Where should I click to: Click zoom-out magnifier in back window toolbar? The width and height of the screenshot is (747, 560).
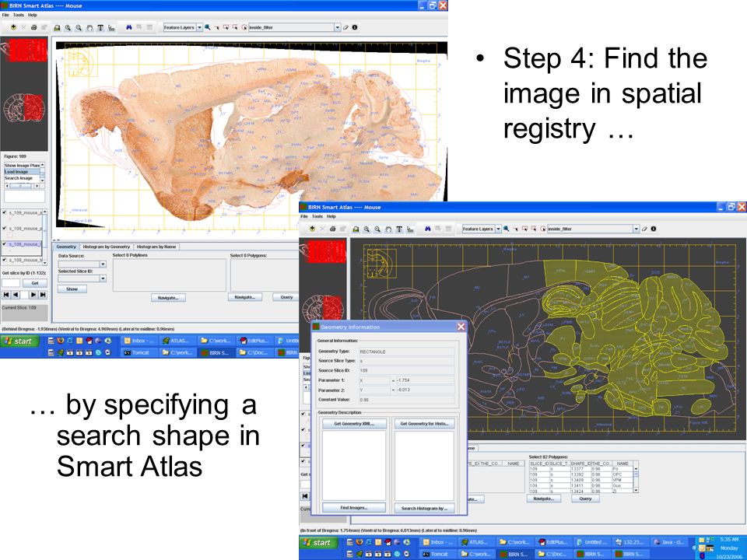click(x=79, y=28)
